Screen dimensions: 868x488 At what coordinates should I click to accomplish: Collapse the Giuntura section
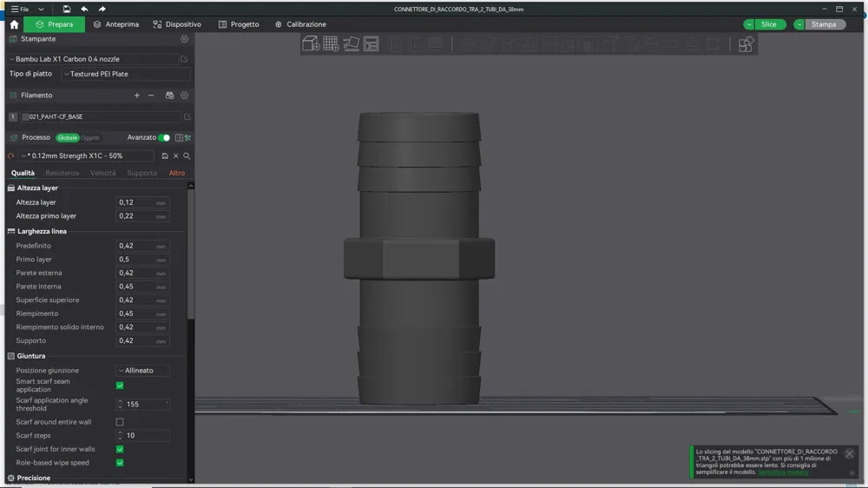click(x=26, y=356)
